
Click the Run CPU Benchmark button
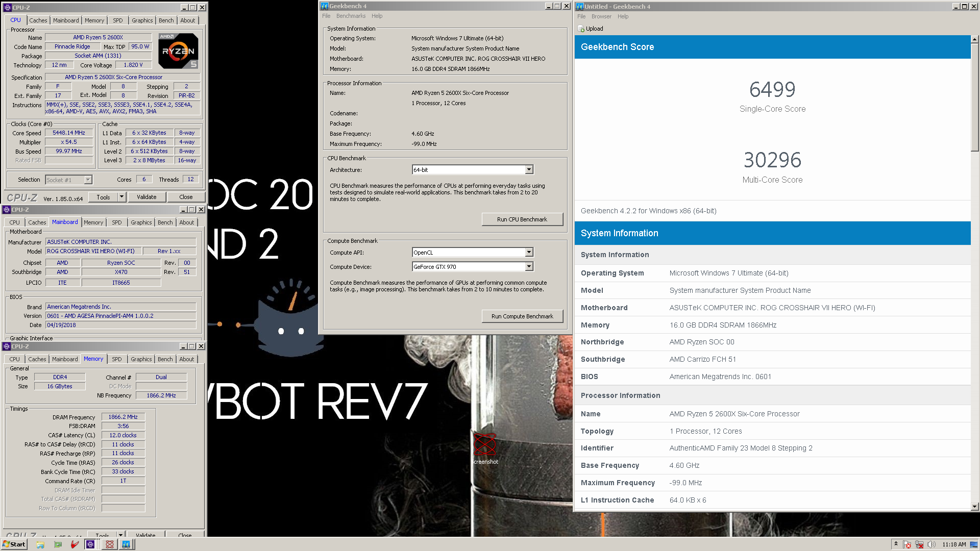click(x=522, y=219)
